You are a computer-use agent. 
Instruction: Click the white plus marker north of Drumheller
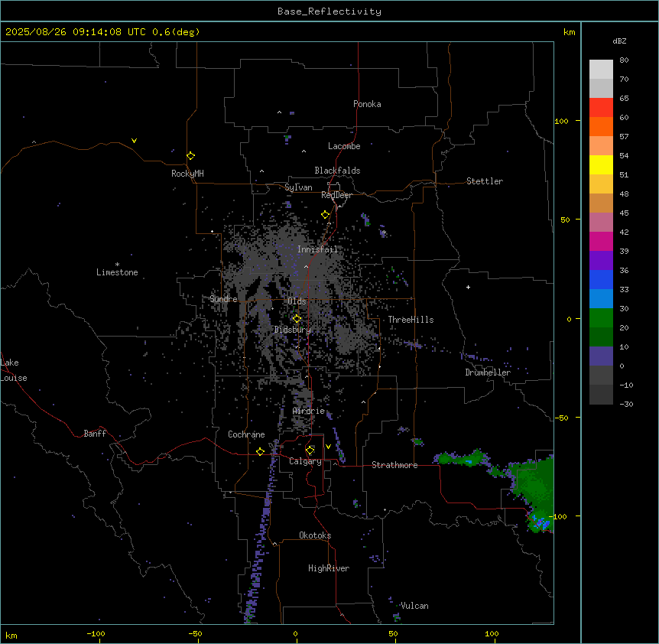tap(468, 287)
